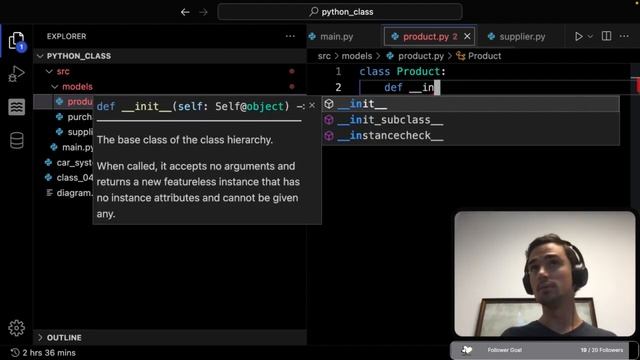The height and width of the screenshot is (360, 640).
Task: Click the EXPLORER panel title
Action: point(67,36)
